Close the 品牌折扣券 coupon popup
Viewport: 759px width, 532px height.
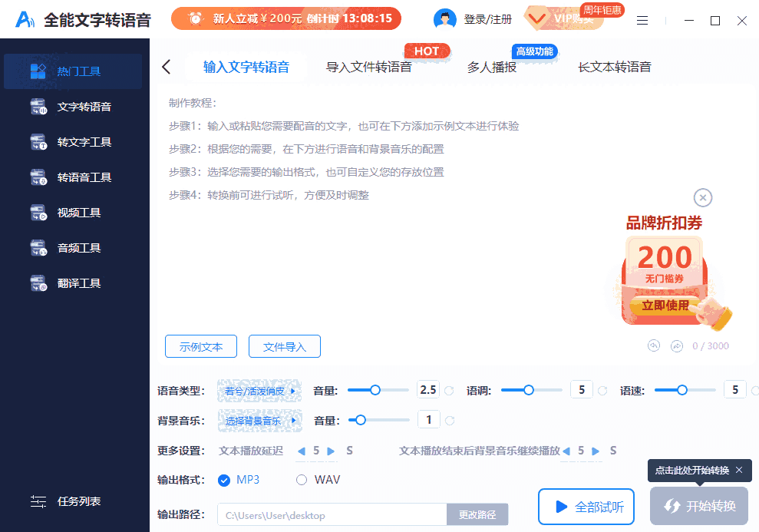coord(702,197)
